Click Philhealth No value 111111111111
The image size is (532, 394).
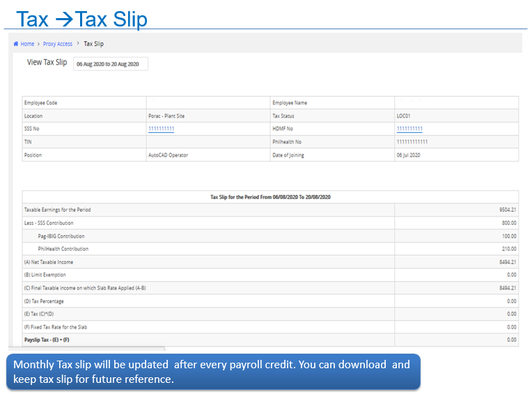[x=412, y=142]
